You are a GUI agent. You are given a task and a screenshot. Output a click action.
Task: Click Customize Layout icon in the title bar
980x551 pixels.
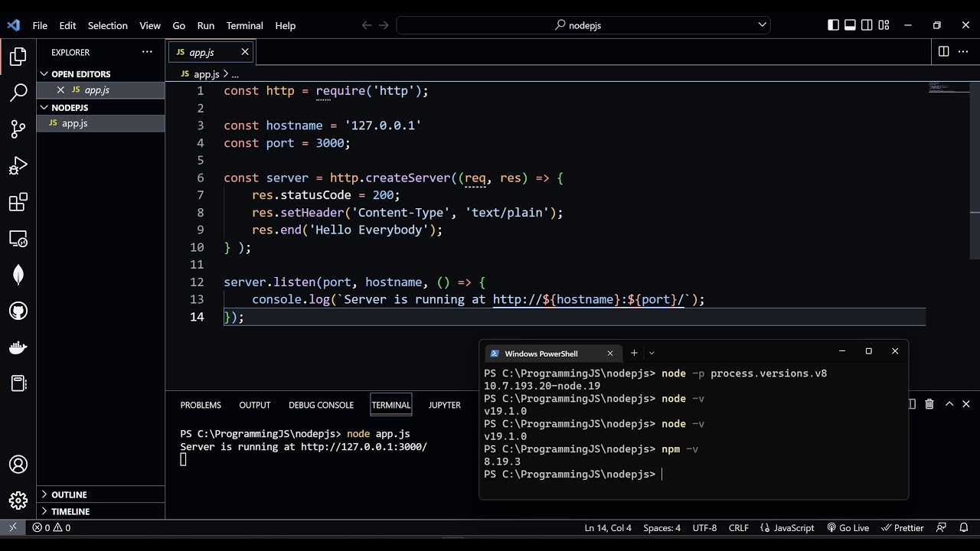(x=884, y=25)
